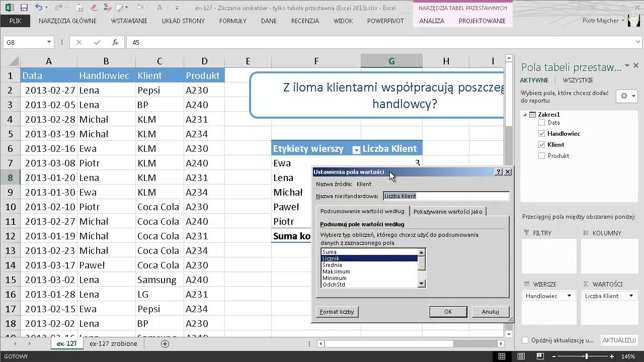Open the pivot field pane options arrow
Screen dimensions: 644x362
(627, 66)
